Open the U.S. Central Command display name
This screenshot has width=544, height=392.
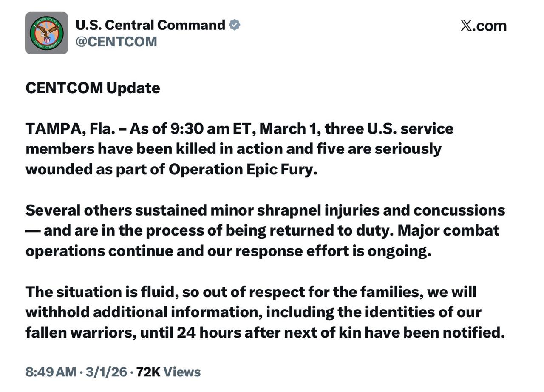point(150,25)
